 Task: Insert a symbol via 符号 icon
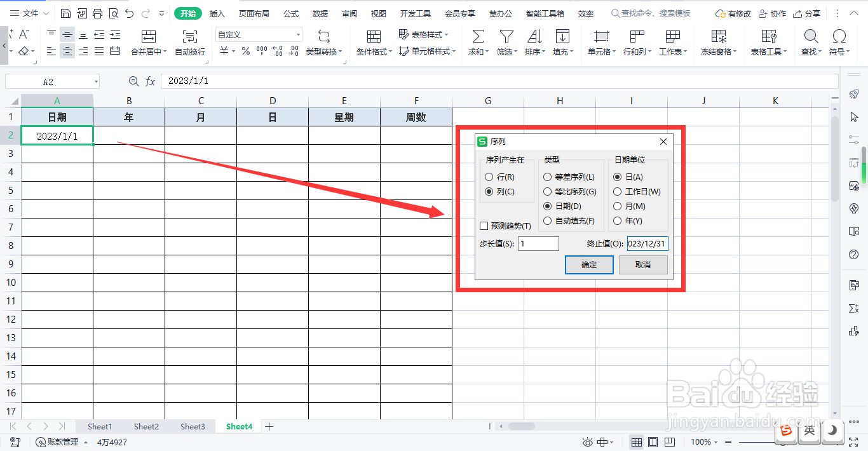click(841, 42)
